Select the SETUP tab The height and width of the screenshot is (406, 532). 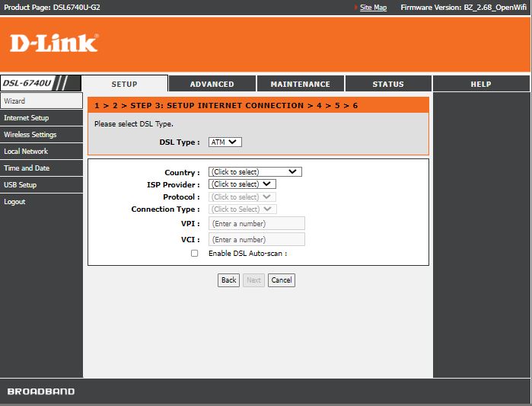[125, 84]
